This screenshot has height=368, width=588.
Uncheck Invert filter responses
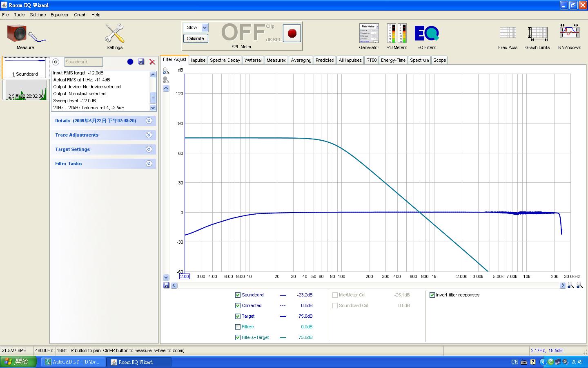[x=432, y=295]
